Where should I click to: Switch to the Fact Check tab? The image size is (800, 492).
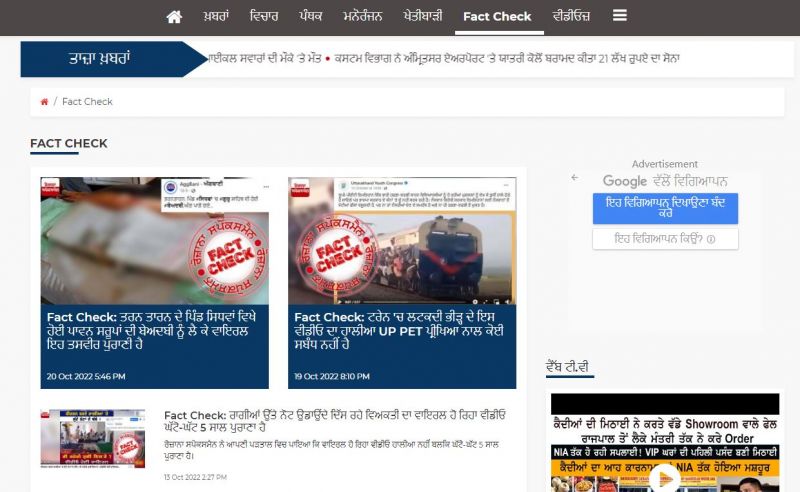497,16
